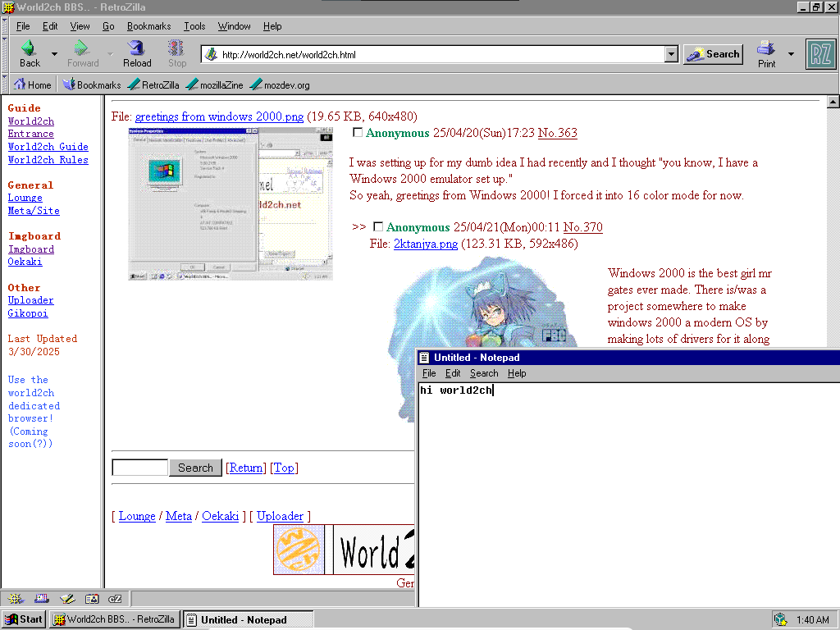Open Navigator from the component bar
Image resolution: width=840 pixels, height=630 pixels.
16,599
